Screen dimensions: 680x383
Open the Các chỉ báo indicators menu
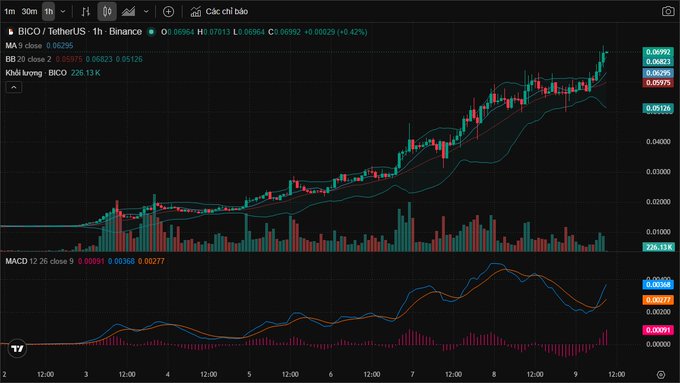219,12
